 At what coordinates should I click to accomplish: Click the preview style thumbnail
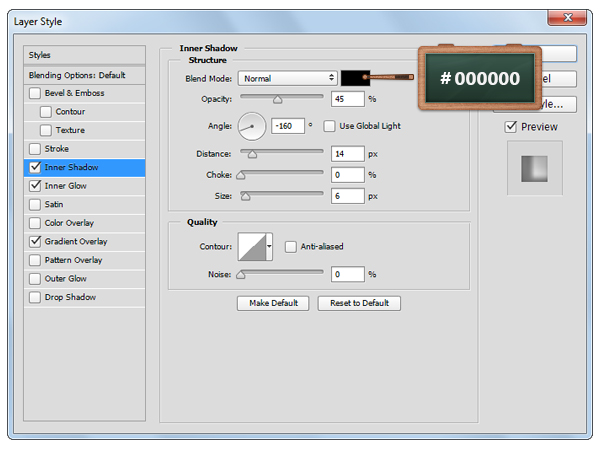coord(535,169)
